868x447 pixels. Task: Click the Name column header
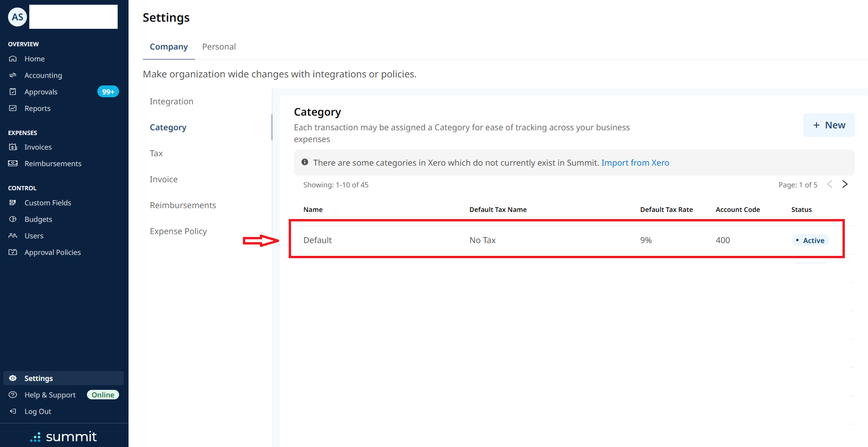click(313, 210)
